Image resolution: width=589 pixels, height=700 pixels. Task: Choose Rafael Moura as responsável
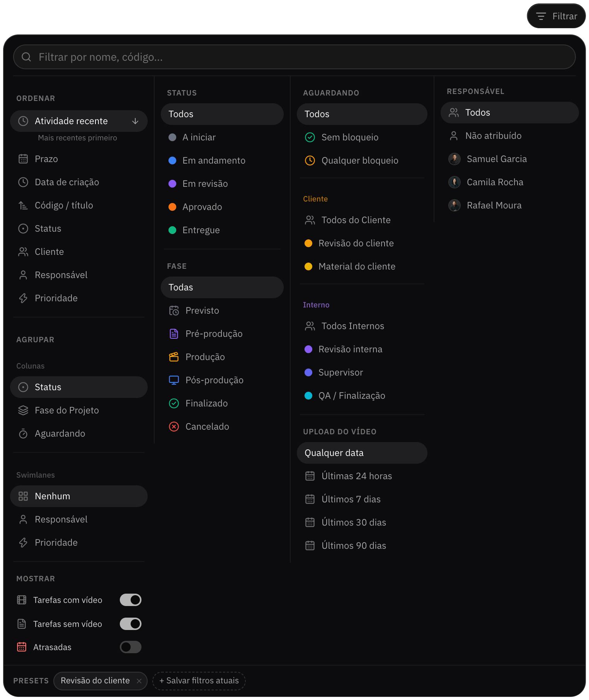(x=510, y=205)
